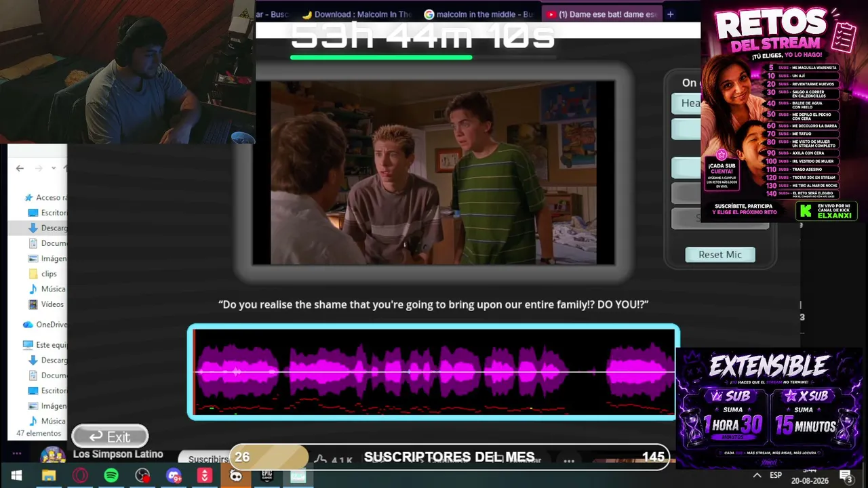Open the notification center in the system tray
The width and height of the screenshot is (868, 488).
coord(846,476)
